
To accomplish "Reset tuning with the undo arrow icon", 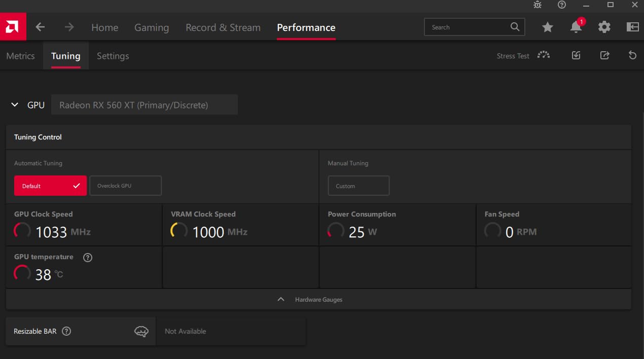I will [632, 56].
